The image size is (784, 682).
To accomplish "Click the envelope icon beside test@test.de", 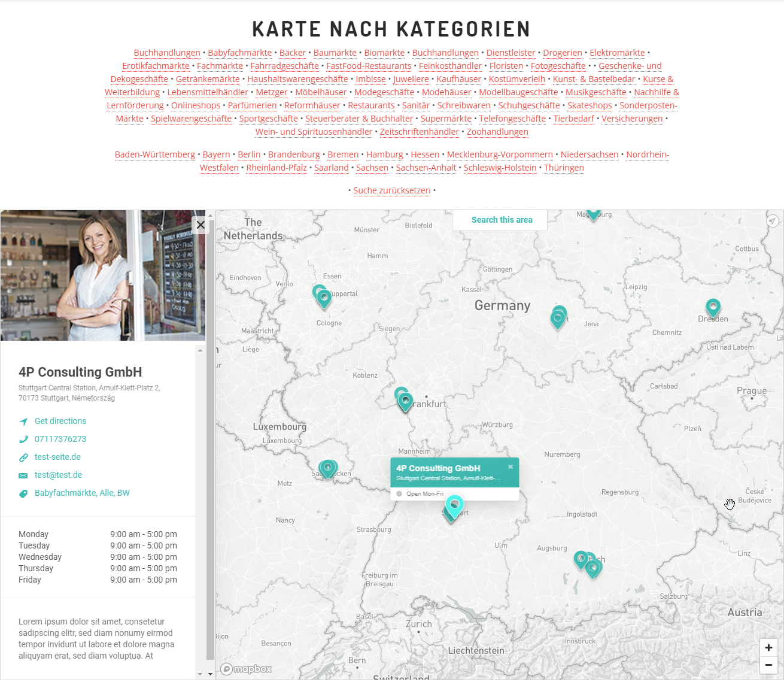I will [23, 475].
